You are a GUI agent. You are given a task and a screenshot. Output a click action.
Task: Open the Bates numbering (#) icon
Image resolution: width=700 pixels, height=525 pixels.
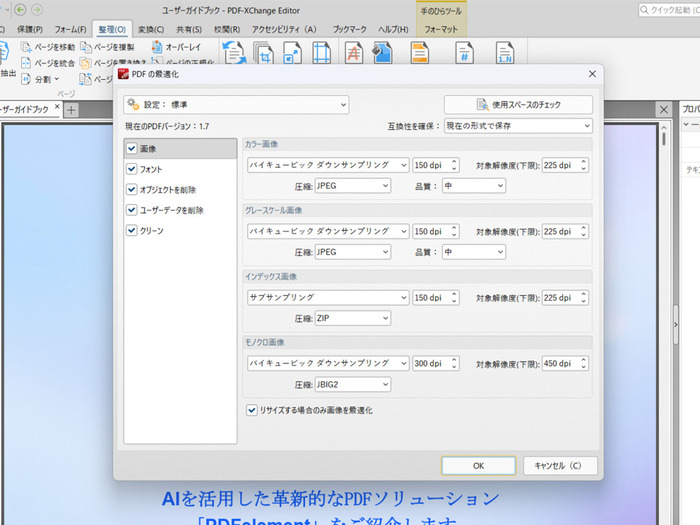click(464, 53)
